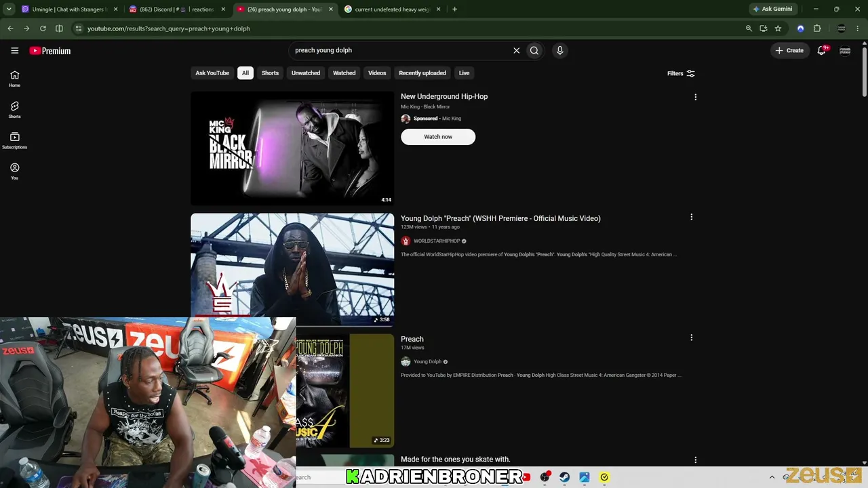The image size is (868, 488).
Task: Open the Photos app on taskbar
Action: click(585, 477)
